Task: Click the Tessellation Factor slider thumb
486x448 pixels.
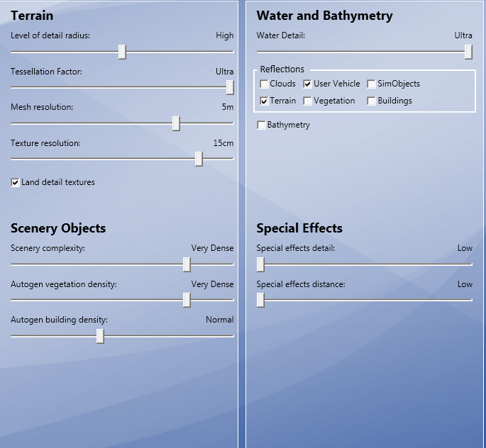Action: (x=230, y=87)
